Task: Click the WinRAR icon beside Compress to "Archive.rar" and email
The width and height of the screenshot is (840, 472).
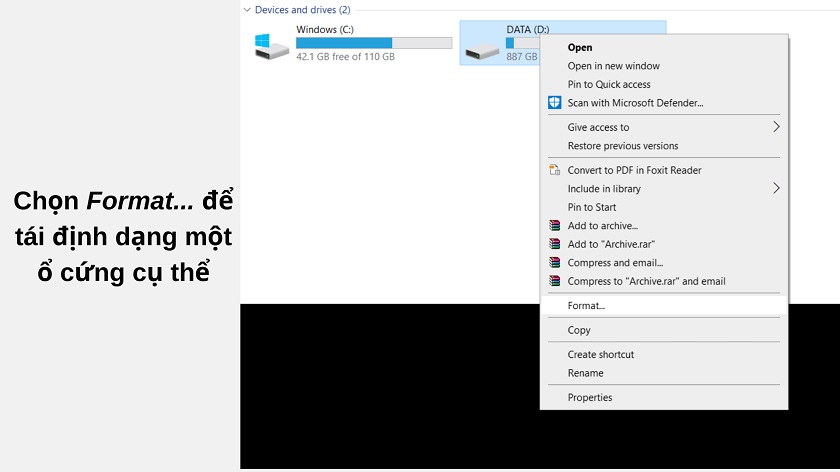Action: coord(554,281)
